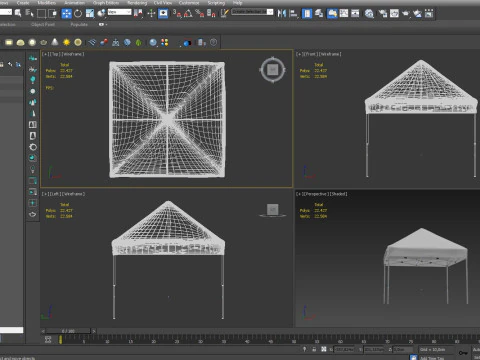Image resolution: width=480 pixels, height=360 pixels.
Task: Toggle the Ribbon display button
Action: 332,13
